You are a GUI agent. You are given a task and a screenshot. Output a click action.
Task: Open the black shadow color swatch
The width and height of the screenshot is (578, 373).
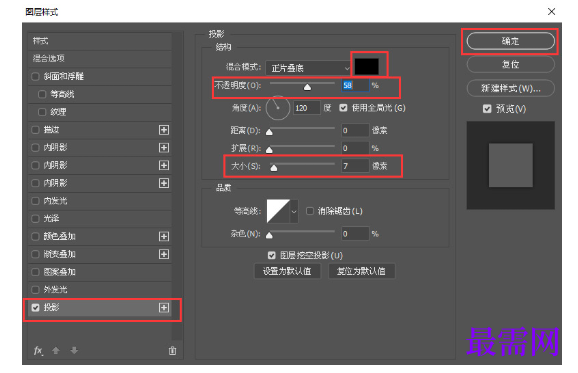(x=366, y=66)
